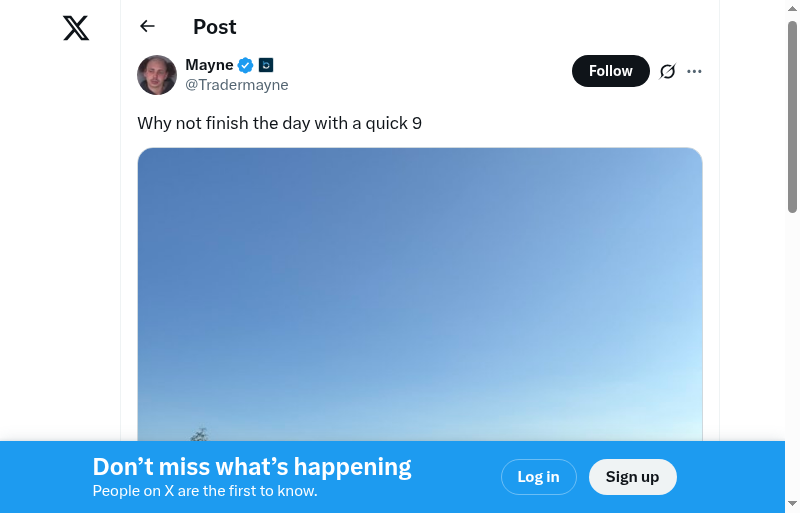Screen dimensions: 800x513
Task: Click the scrollbar up arrow
Action: (x=792, y=9)
